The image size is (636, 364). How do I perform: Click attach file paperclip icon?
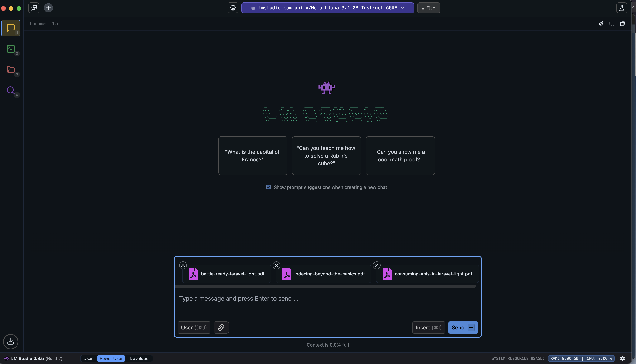click(221, 327)
